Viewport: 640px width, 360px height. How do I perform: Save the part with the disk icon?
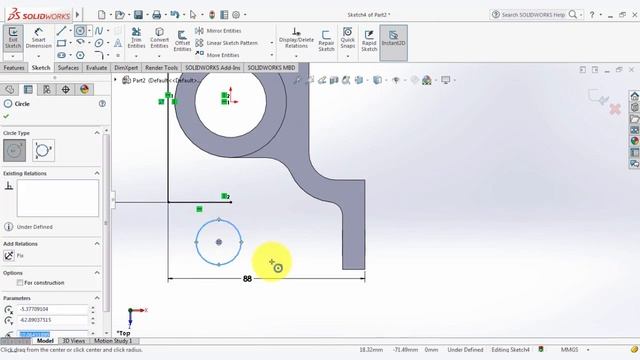138,15
